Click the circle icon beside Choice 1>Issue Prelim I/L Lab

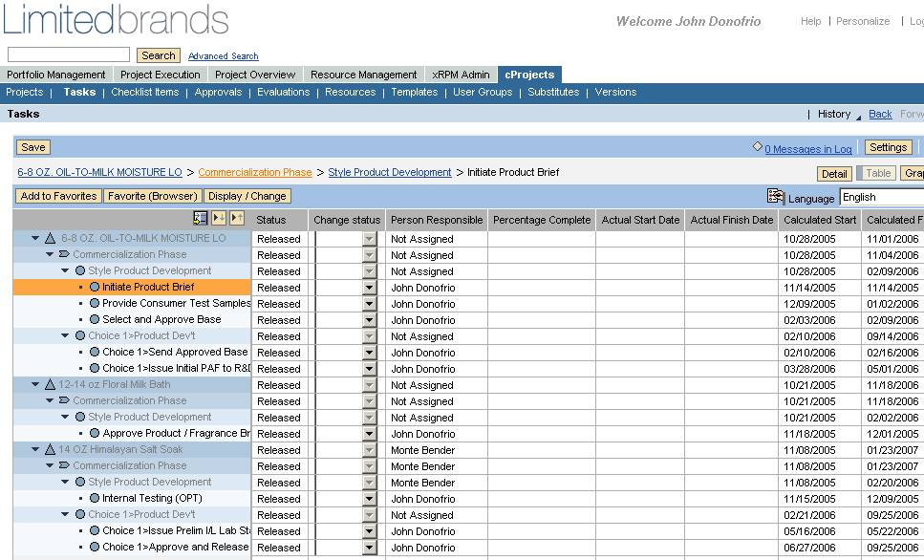point(95,530)
